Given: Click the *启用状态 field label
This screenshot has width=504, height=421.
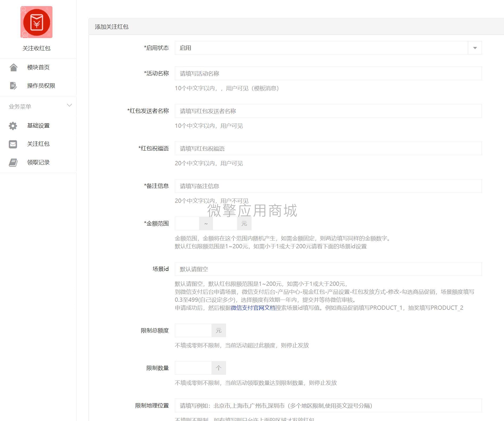Looking at the screenshot, I should 156,48.
